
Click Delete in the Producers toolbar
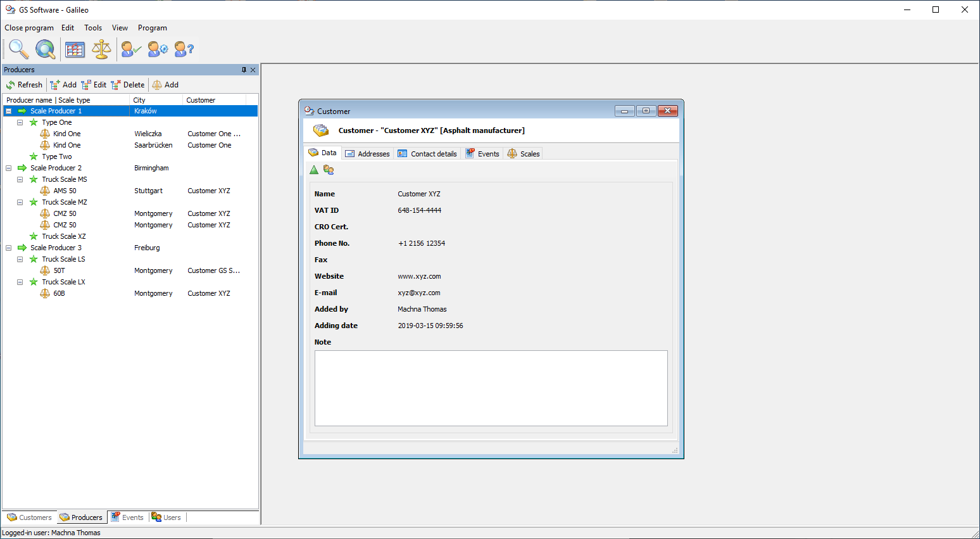[128, 85]
